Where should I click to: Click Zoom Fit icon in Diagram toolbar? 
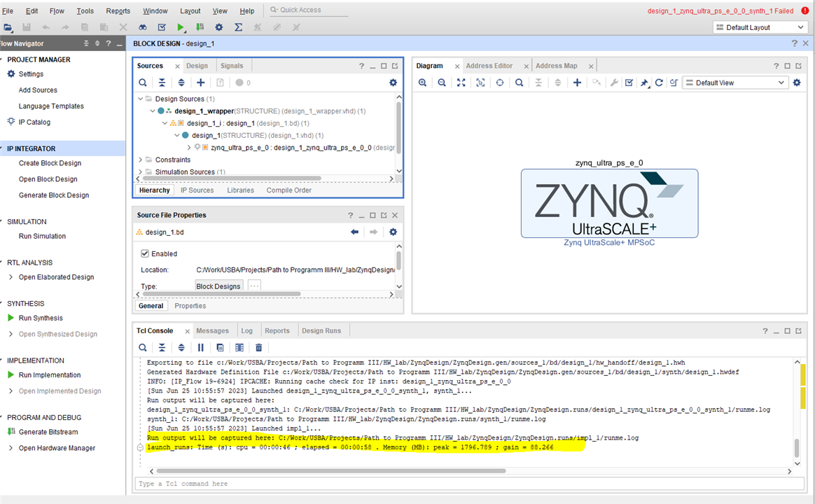click(x=461, y=83)
